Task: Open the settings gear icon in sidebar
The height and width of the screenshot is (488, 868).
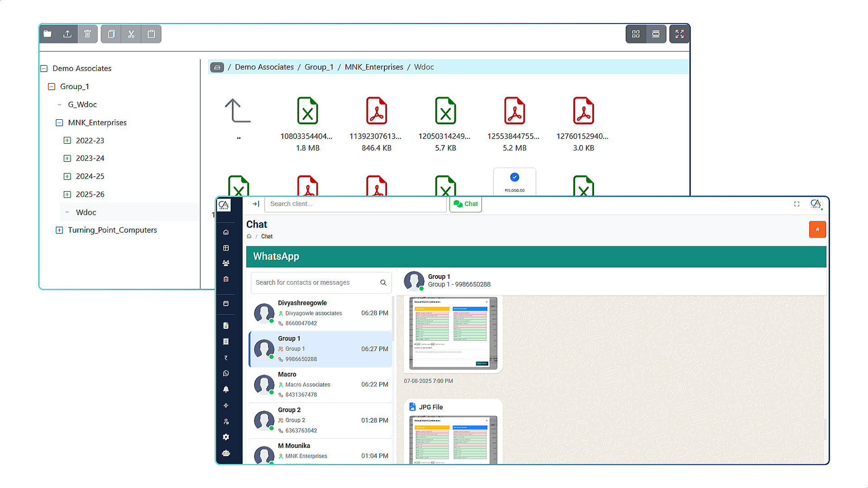Action: pos(226,437)
